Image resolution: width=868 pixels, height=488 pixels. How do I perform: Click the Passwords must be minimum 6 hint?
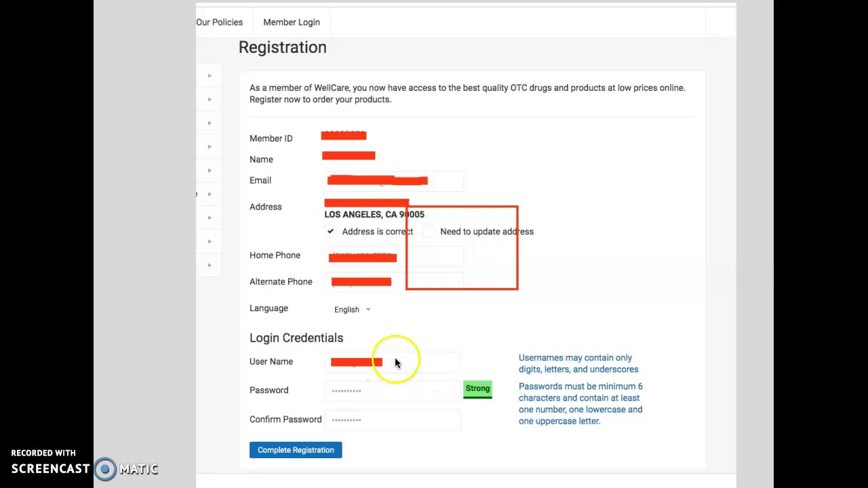tap(580, 404)
